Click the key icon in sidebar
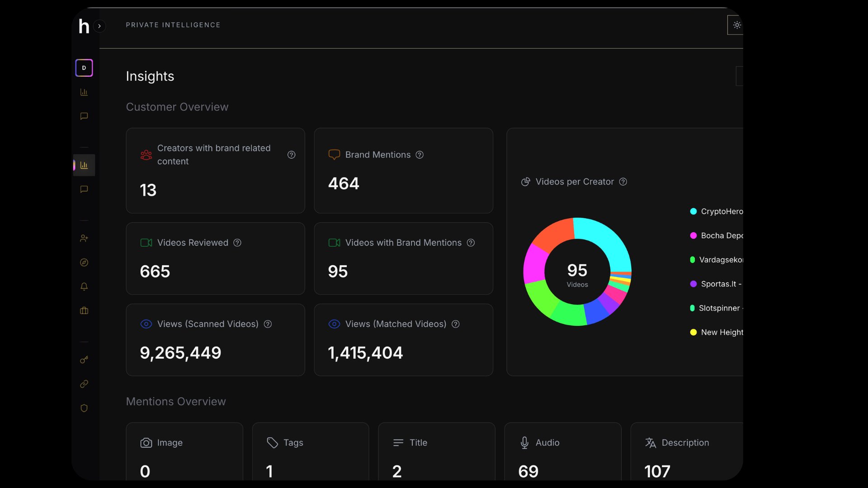Image resolution: width=868 pixels, height=488 pixels. click(x=84, y=360)
